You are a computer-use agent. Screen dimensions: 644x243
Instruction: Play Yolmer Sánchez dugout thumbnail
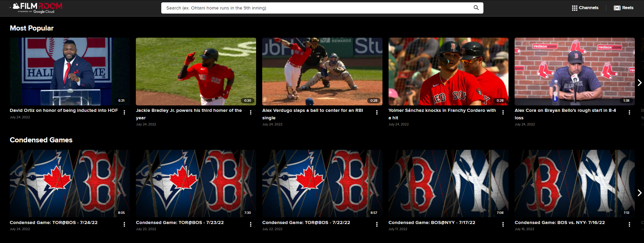(x=449, y=72)
